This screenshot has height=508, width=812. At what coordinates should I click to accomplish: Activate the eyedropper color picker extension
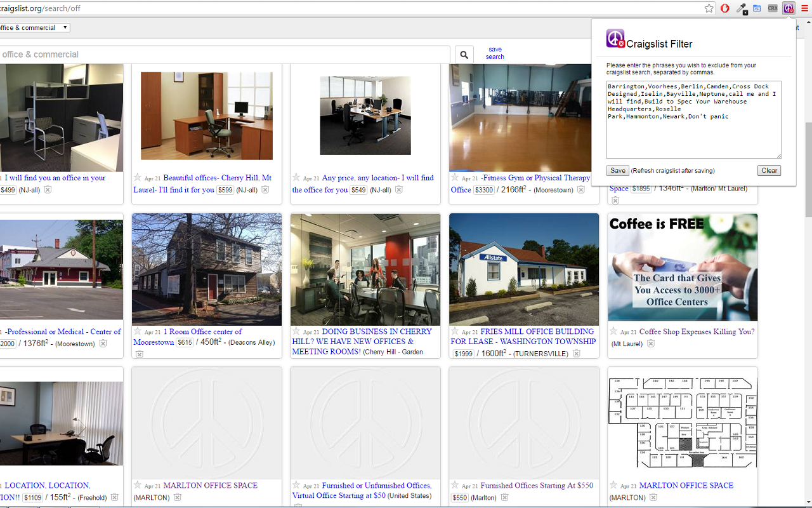coord(741,8)
